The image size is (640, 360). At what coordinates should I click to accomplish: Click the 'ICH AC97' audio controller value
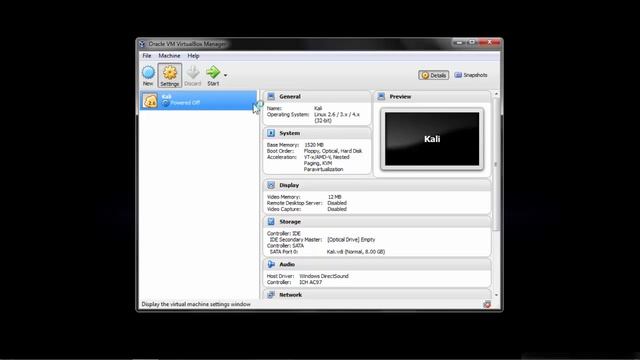pyautogui.click(x=311, y=282)
